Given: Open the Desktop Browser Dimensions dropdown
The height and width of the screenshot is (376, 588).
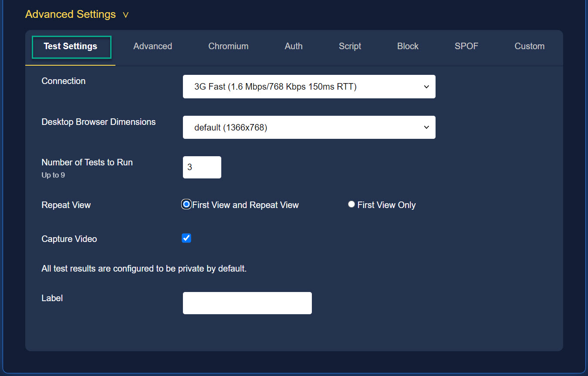Looking at the screenshot, I should [x=309, y=127].
